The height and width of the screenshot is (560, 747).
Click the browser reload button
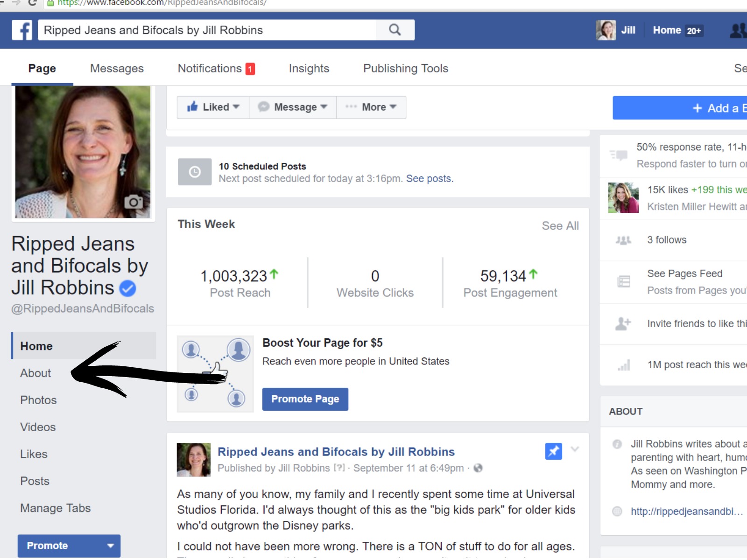point(32,3)
